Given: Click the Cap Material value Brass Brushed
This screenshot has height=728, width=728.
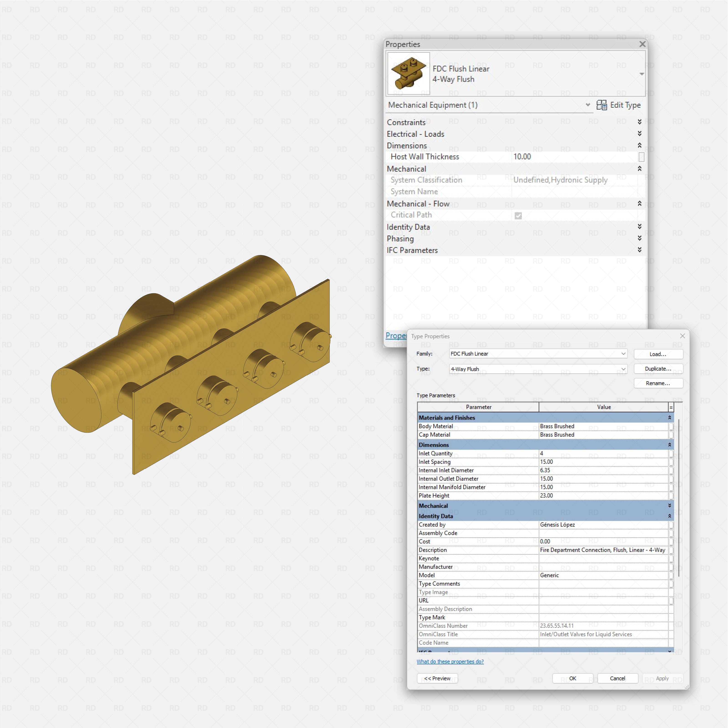Looking at the screenshot, I should click(603, 435).
